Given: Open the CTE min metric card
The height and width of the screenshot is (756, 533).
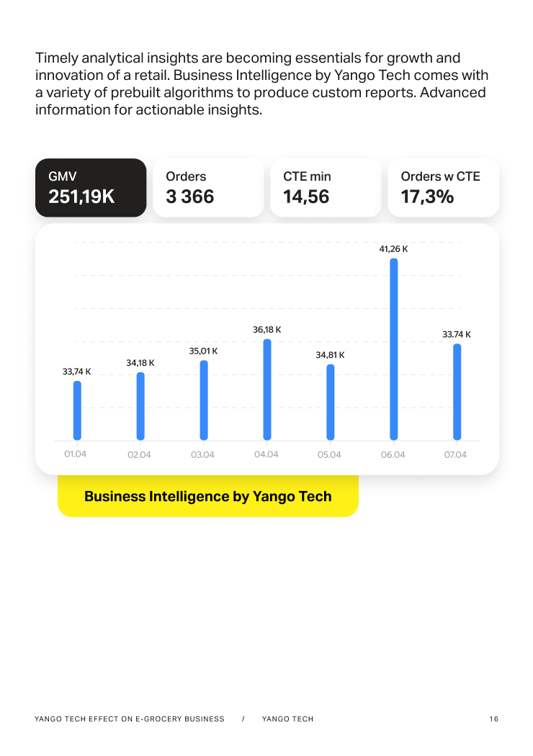Looking at the screenshot, I should (x=326, y=188).
